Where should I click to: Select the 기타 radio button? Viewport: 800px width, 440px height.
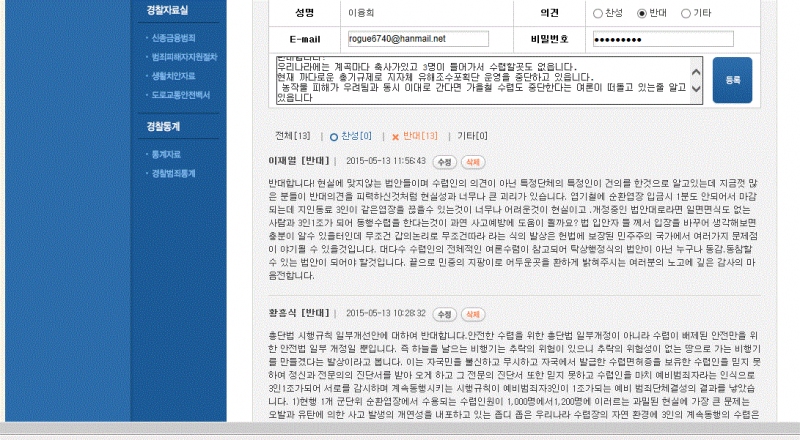[686, 13]
